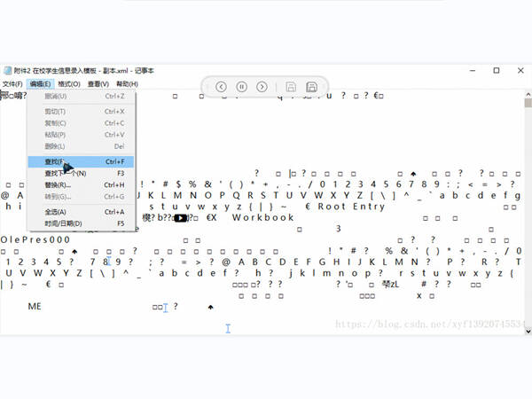Maximize the Notepad window
This screenshot has height=399, width=532.
(497, 71)
